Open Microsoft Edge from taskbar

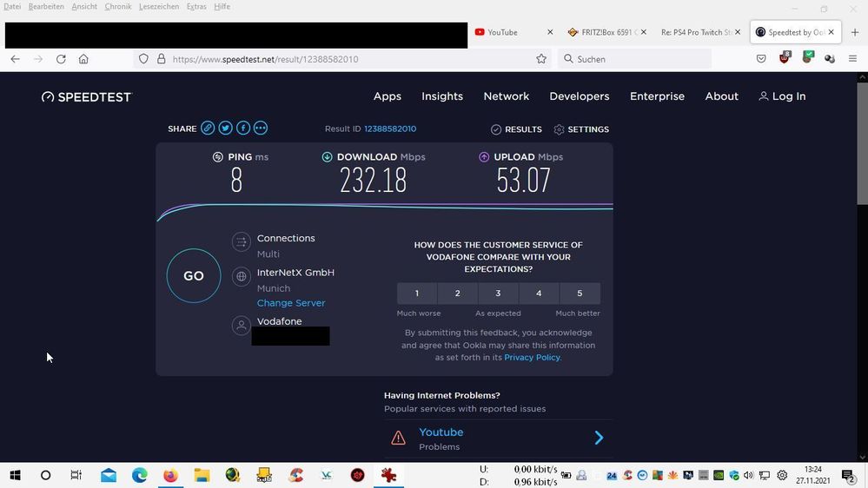pos(140,475)
